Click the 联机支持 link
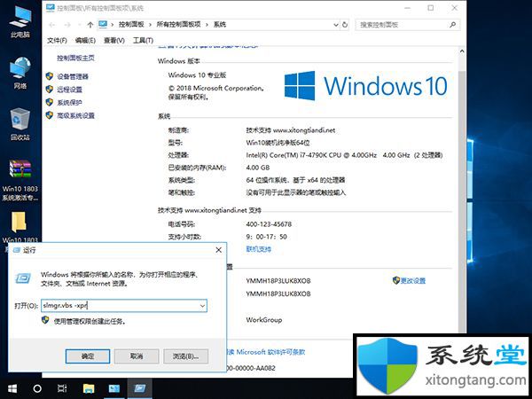The image size is (532, 399). [259, 249]
